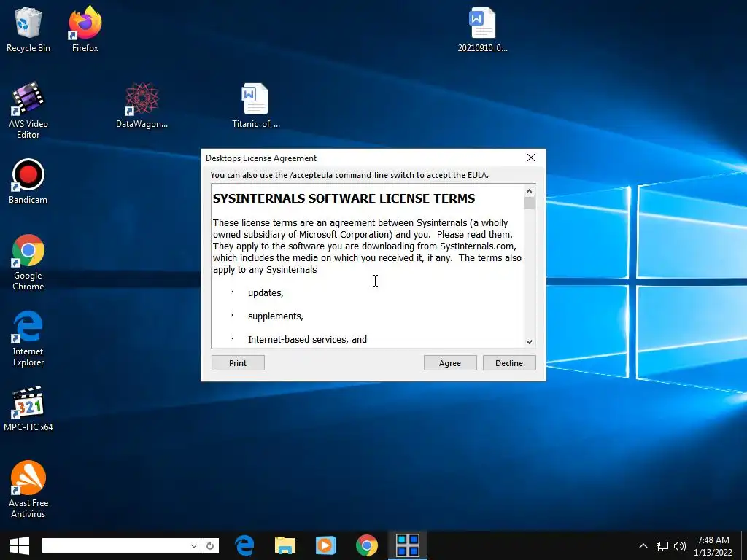Select the AVS Video Editor shortcut
The width and height of the screenshot is (747, 560).
click(x=28, y=111)
